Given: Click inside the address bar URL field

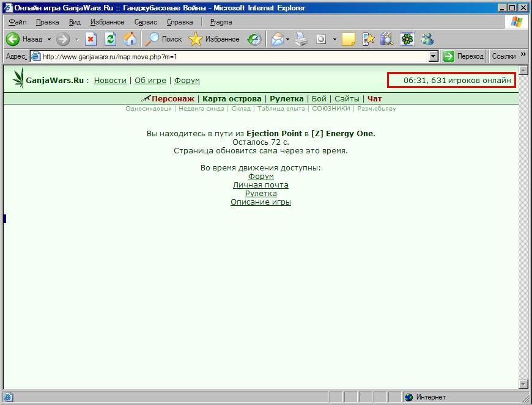Looking at the screenshot, I should pyautogui.click(x=234, y=57).
